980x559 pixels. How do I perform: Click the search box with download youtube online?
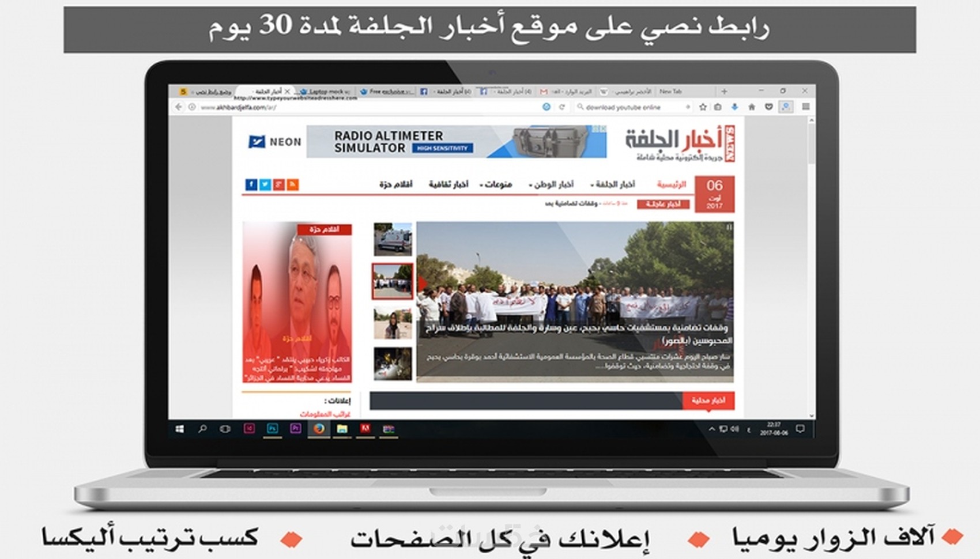pyautogui.click(x=633, y=107)
